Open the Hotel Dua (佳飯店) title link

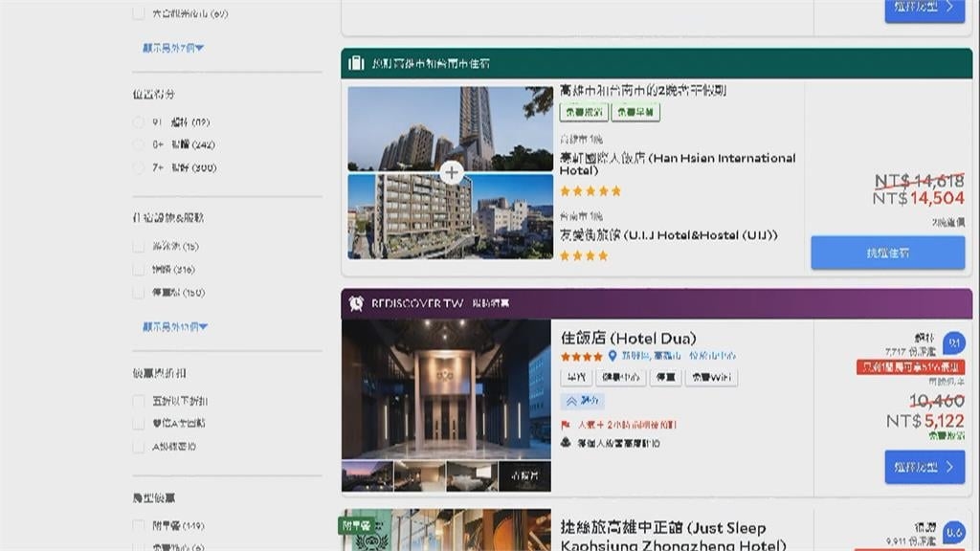click(628, 338)
